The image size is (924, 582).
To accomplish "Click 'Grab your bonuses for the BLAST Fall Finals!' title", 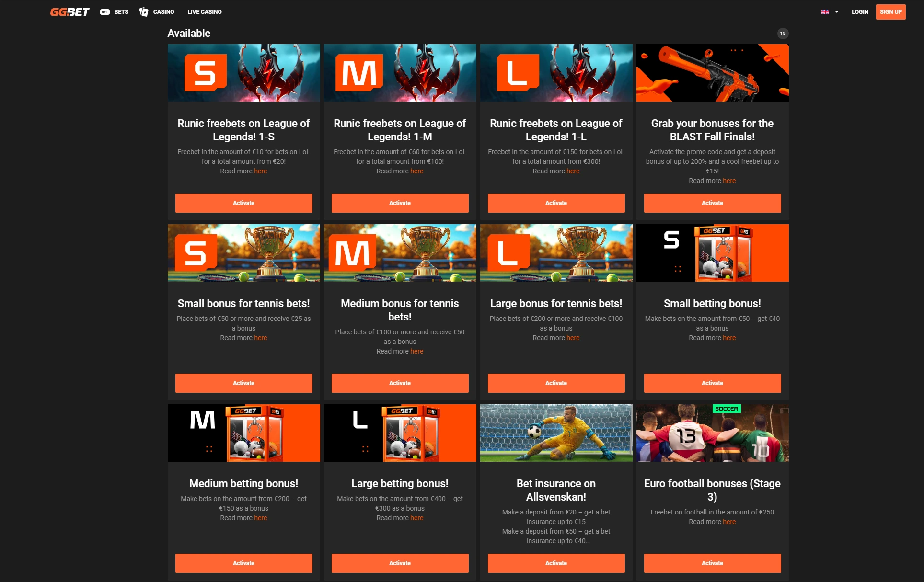I will coord(712,130).
